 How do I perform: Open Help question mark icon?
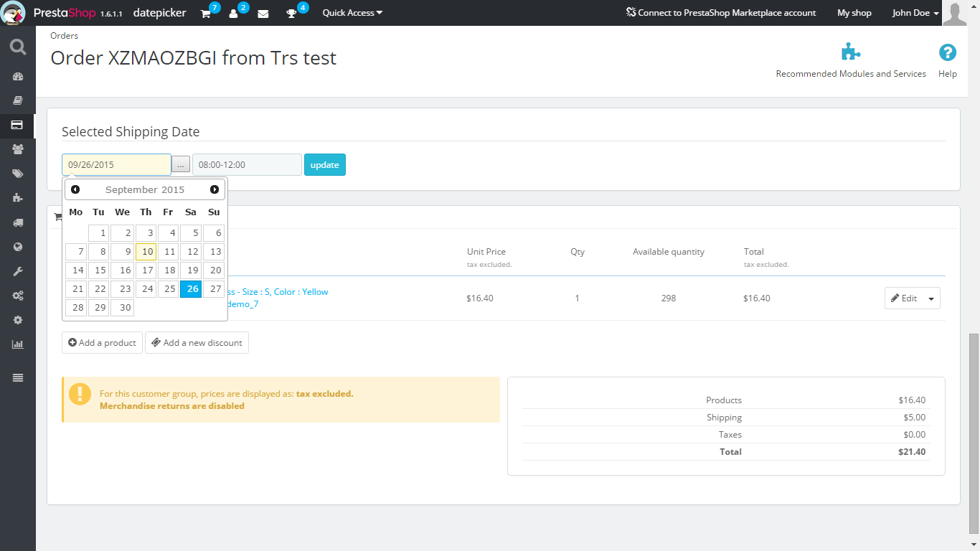pyautogui.click(x=948, y=52)
